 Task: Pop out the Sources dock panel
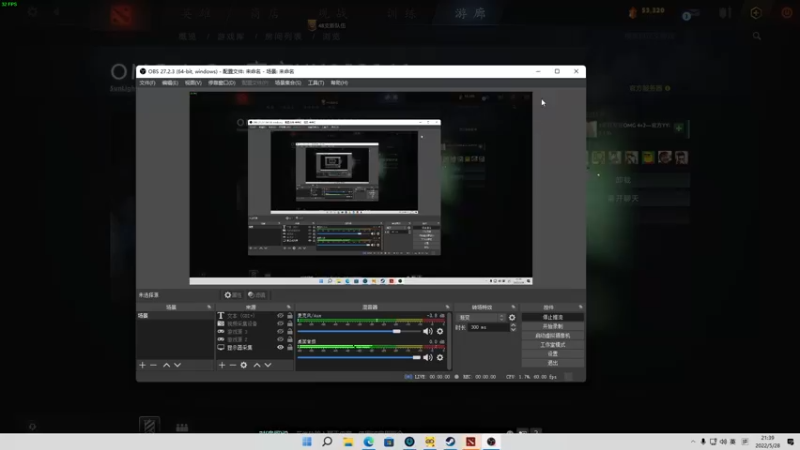pos(288,307)
